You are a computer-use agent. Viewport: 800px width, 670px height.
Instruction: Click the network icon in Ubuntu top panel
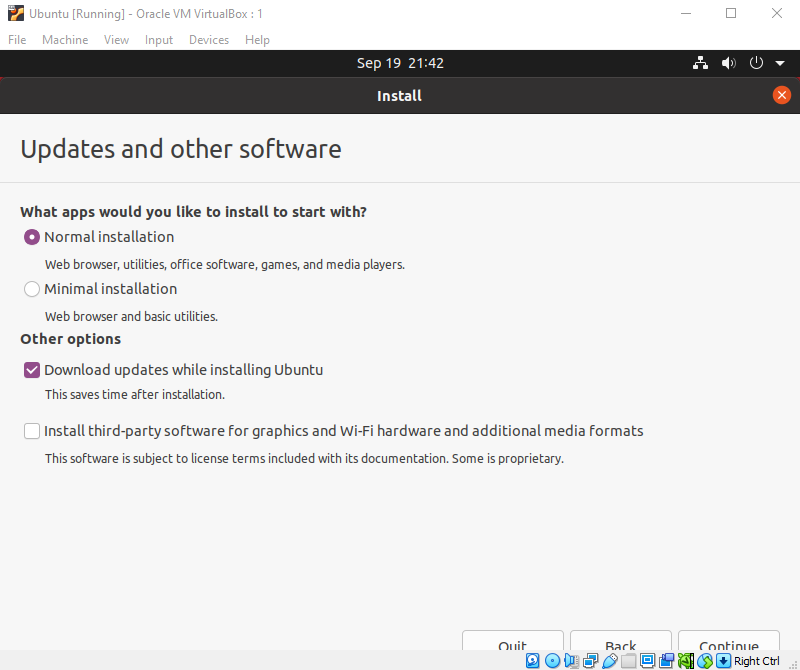700,62
